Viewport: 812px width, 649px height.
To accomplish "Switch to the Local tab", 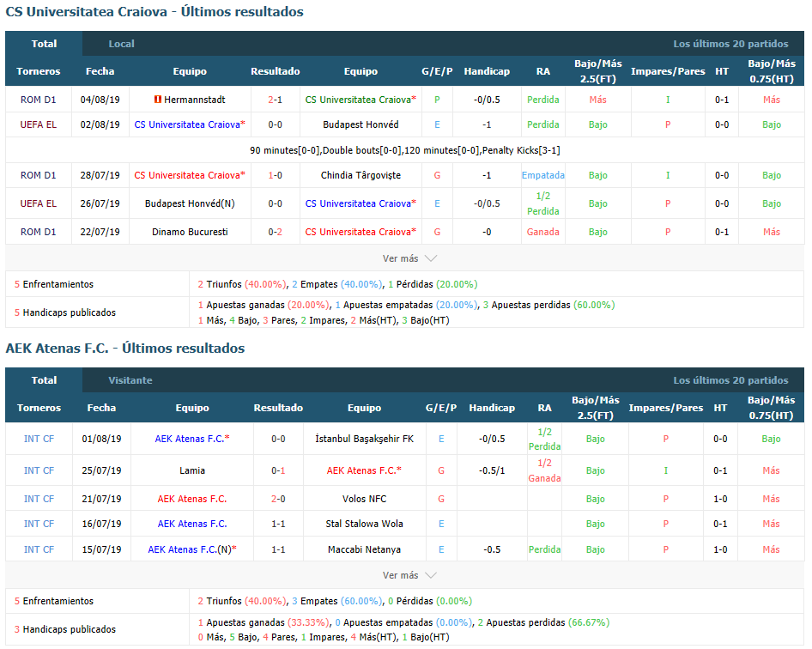I will click(121, 44).
